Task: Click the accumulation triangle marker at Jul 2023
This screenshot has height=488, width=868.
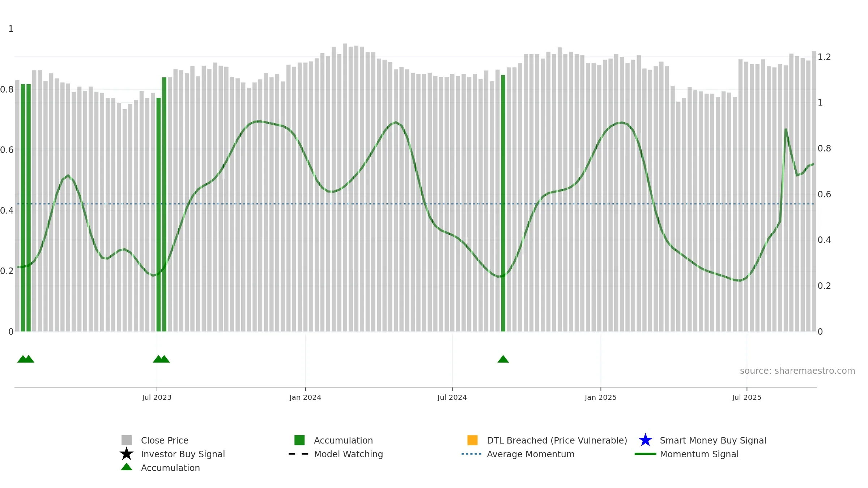Action: pyautogui.click(x=158, y=359)
